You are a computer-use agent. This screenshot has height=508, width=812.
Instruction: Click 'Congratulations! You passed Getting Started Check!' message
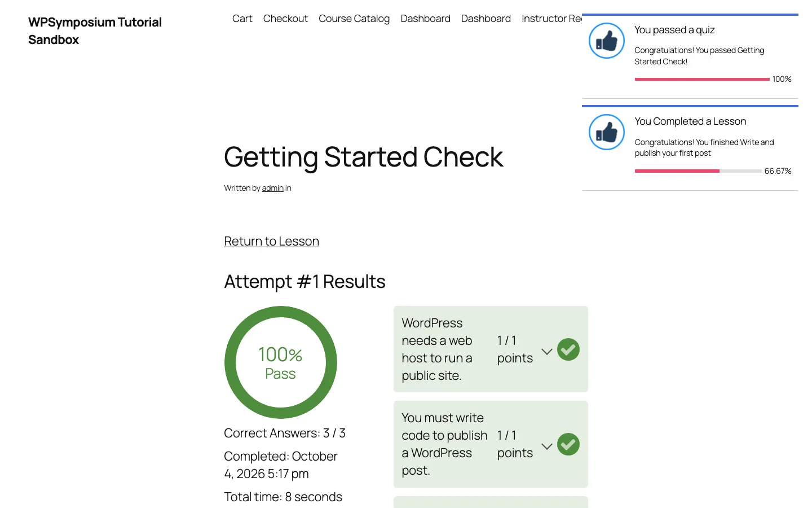(x=699, y=56)
